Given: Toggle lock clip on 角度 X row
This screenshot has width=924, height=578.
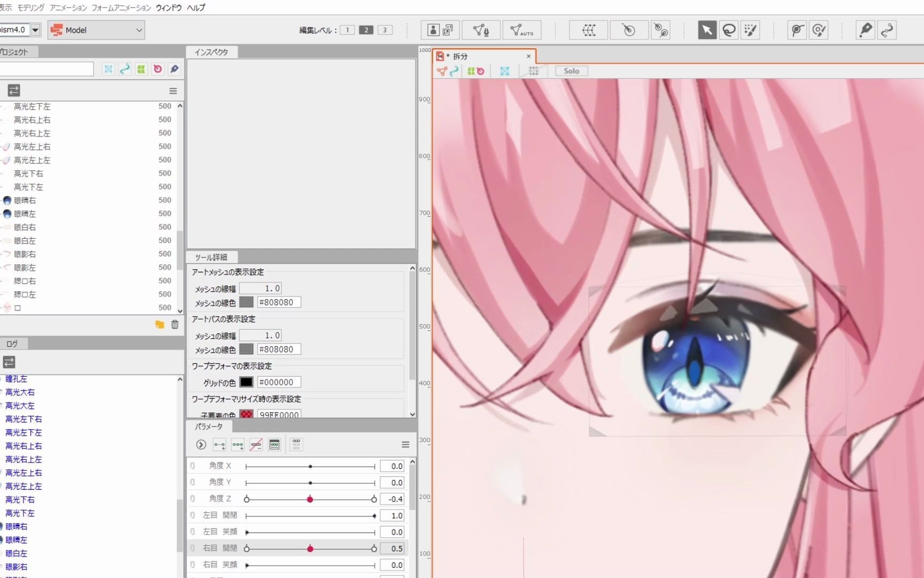Looking at the screenshot, I should pos(192,466).
